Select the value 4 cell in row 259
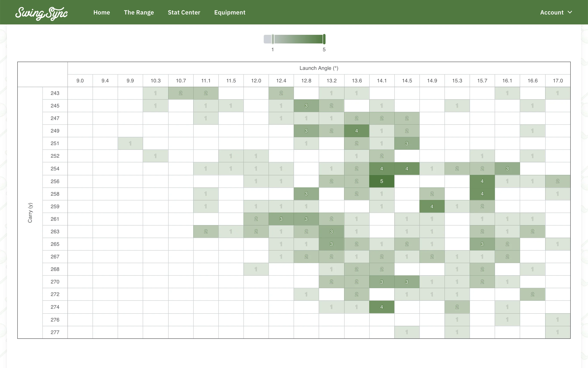Viewport: 588px width, 368px height. point(432,206)
